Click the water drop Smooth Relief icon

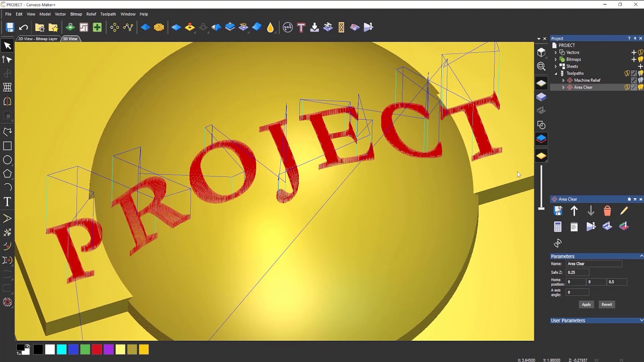271,27
